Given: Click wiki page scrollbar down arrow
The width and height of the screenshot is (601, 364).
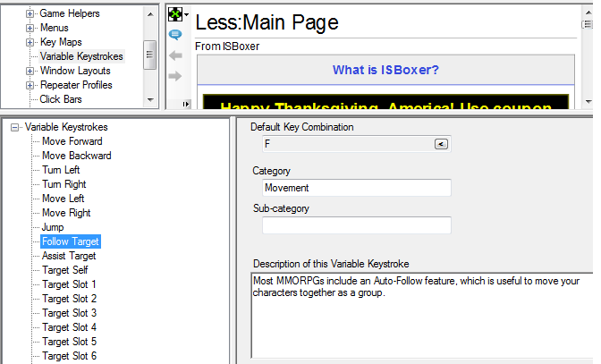Looking at the screenshot, I should (588, 102).
